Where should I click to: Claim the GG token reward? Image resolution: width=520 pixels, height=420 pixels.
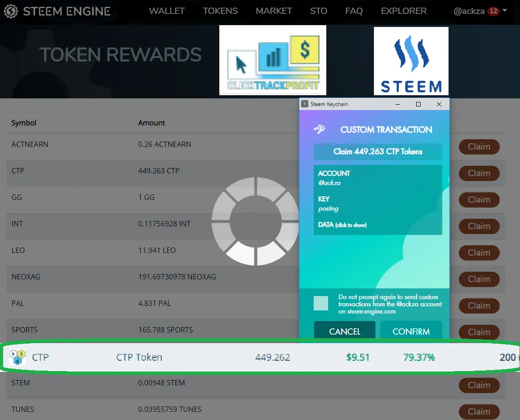pos(479,200)
